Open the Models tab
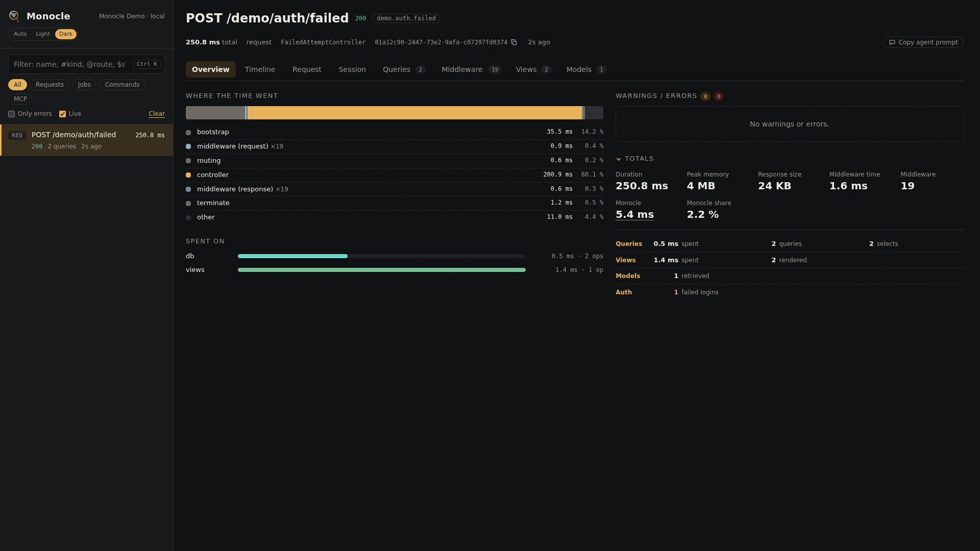This screenshot has width=980, height=551. [586, 69]
